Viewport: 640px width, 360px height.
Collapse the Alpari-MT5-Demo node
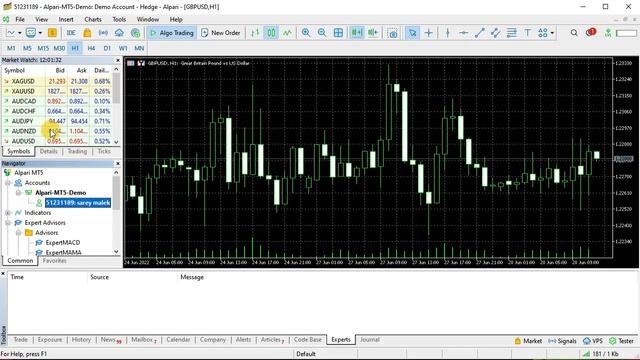18,193
